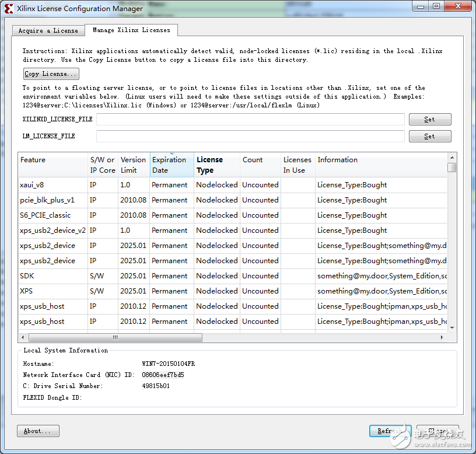Image resolution: width=476 pixels, height=454 pixels.
Task: Select the S6_PCIE_classic feature row
Action: pyautogui.click(x=233, y=215)
